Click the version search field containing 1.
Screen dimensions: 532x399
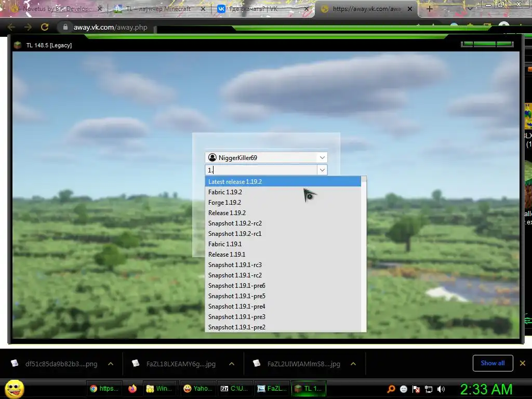coord(261,170)
